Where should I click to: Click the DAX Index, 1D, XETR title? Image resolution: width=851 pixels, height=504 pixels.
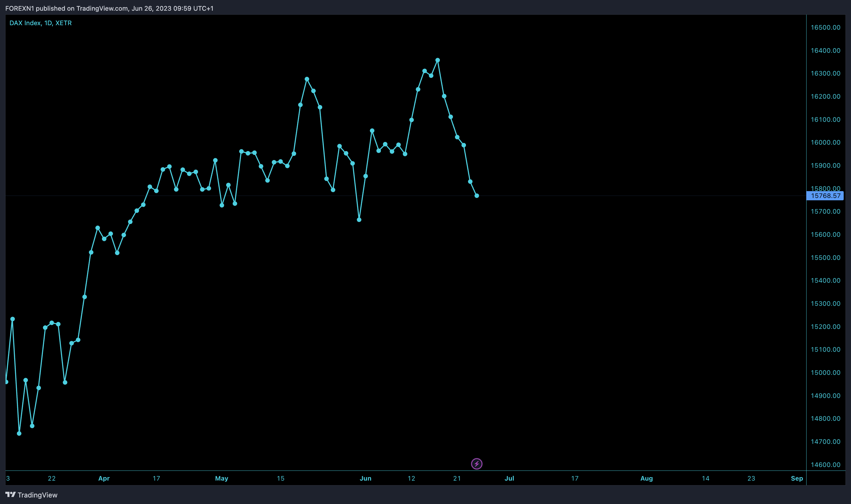[x=40, y=23]
